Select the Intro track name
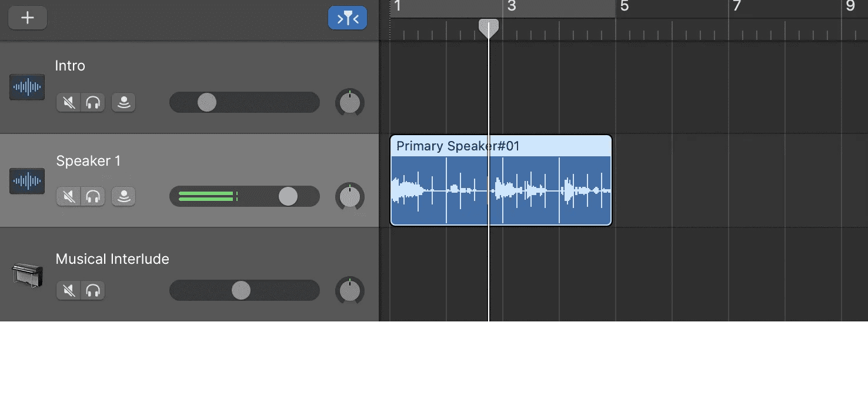The width and height of the screenshot is (868, 416). click(x=70, y=66)
